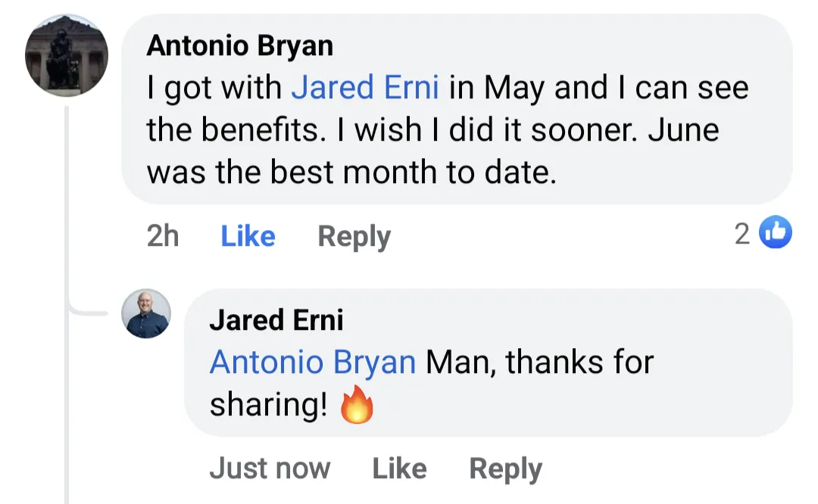This screenshot has height=504, width=818.
Task: Click the Jared Erni reply author name
Action: tap(276, 321)
